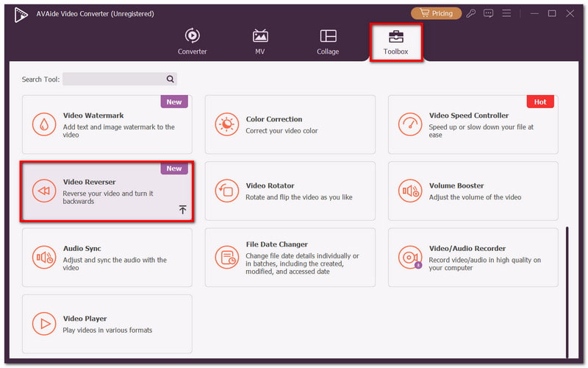
Task: Click the Video Watermark droplet icon
Action: [x=44, y=124]
